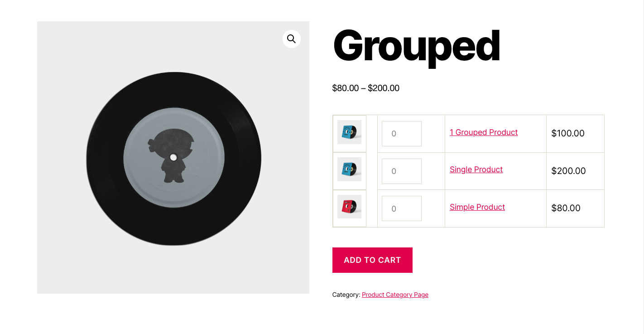Focus the quantity field for Simple Product
The height and width of the screenshot is (334, 644).
click(x=401, y=208)
